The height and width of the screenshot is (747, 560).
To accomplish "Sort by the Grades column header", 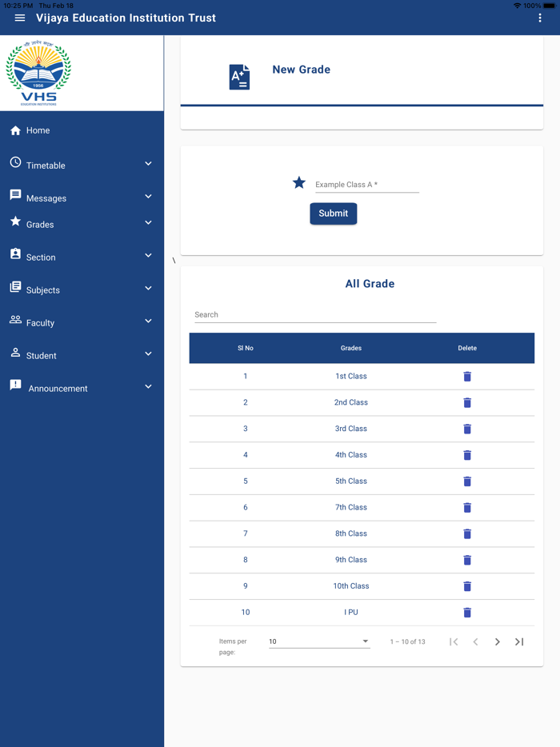I will click(x=350, y=348).
